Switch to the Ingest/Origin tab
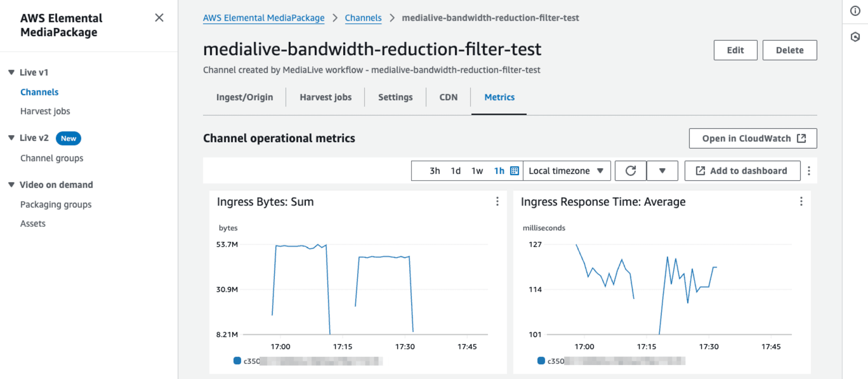 coord(245,97)
